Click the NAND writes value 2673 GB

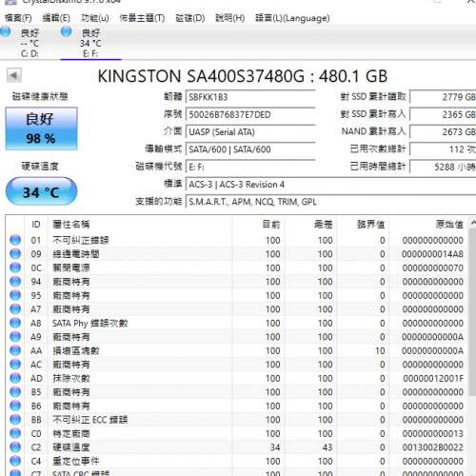[x=443, y=132]
